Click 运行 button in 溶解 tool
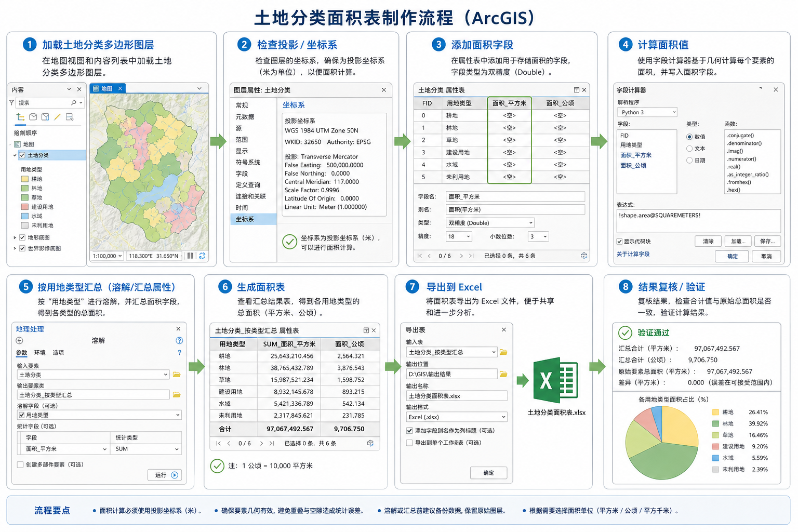This screenshot has height=532, width=798. click(x=165, y=475)
